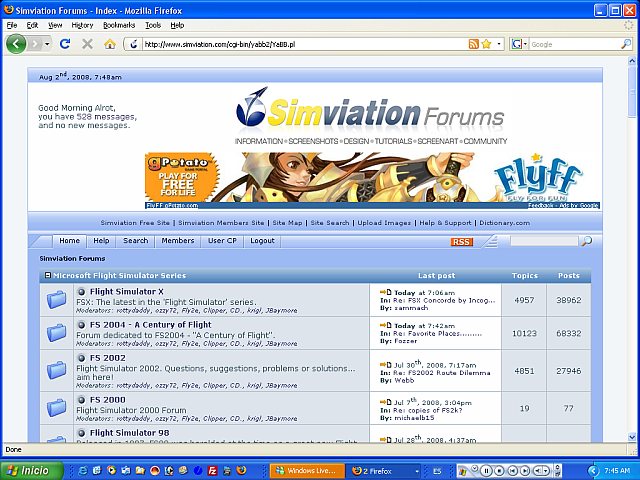
Task: Select the Members tab in forum navigation
Action: [x=178, y=241]
